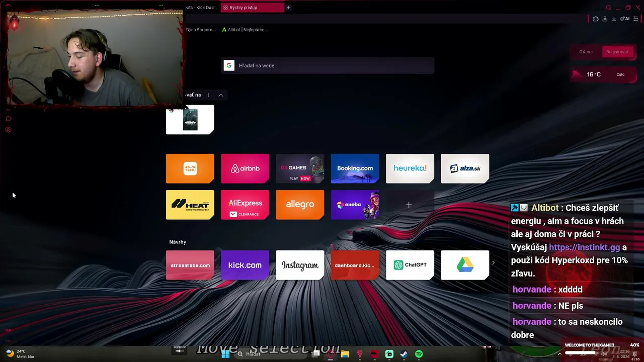
Task: Open the ChatGPT suggestion tile
Action: 410,265
